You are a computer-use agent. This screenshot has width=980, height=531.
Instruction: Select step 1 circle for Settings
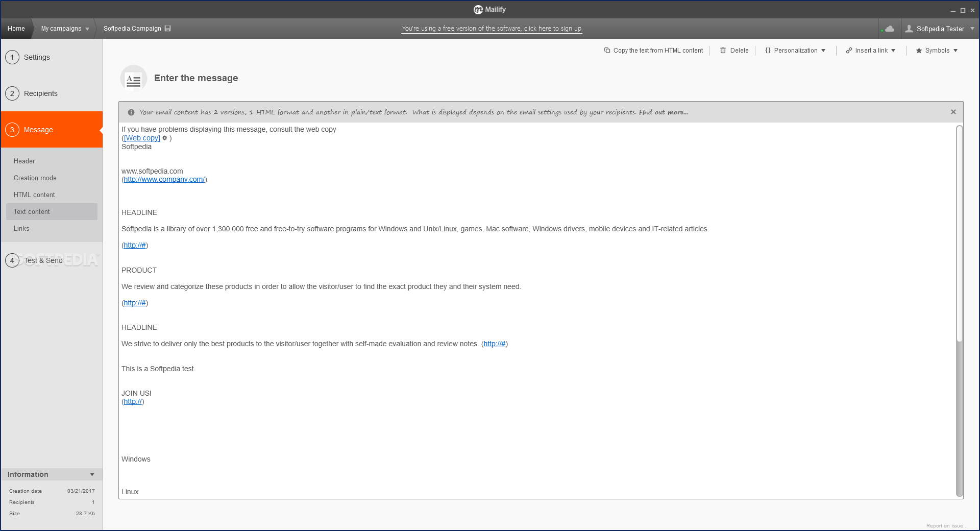pyautogui.click(x=12, y=57)
